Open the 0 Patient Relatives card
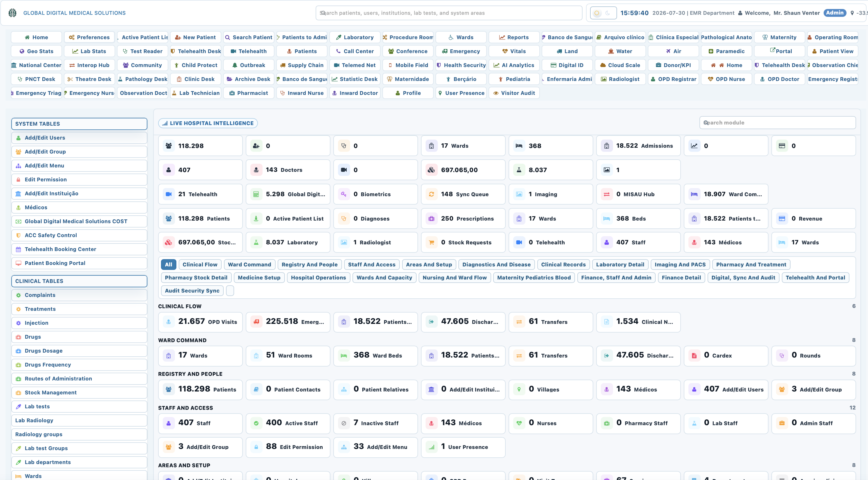868x480 pixels. coord(375,390)
